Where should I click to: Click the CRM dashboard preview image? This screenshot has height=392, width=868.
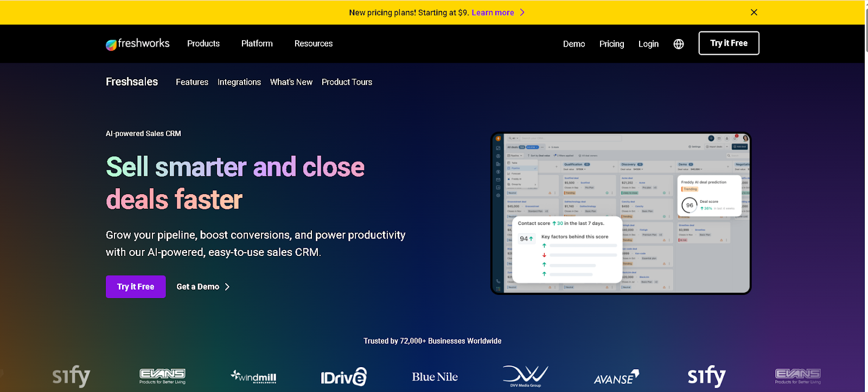click(621, 214)
